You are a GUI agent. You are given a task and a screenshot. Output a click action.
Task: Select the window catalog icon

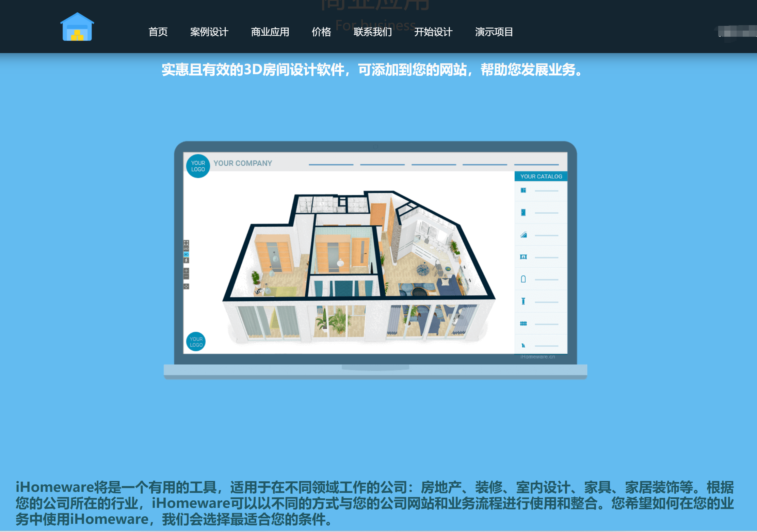(x=524, y=190)
